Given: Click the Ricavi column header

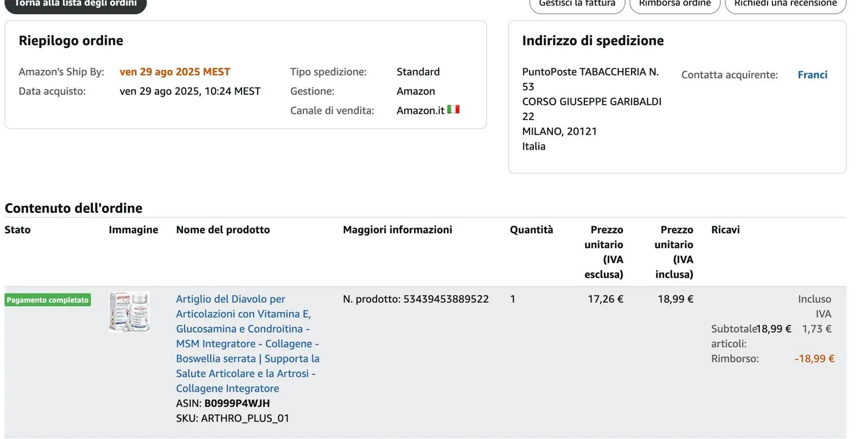Looking at the screenshot, I should point(725,230).
